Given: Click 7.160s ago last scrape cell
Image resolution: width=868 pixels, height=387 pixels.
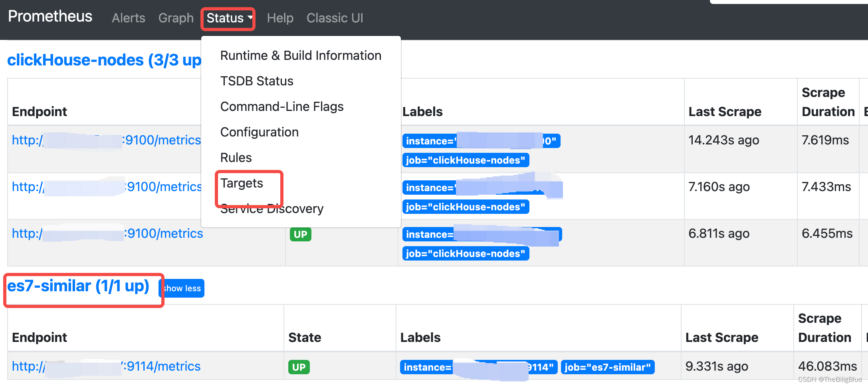Looking at the screenshot, I should pos(719,187).
